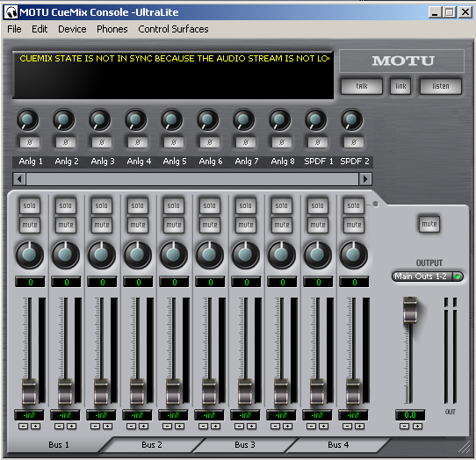
Task: Click the channel scrollbar left arrow
Action: tap(19, 179)
